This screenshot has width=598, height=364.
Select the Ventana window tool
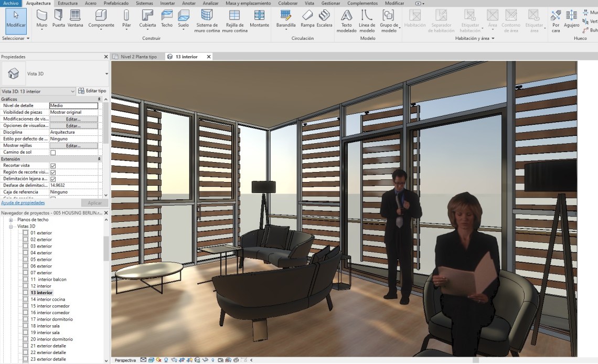pyautogui.click(x=75, y=18)
